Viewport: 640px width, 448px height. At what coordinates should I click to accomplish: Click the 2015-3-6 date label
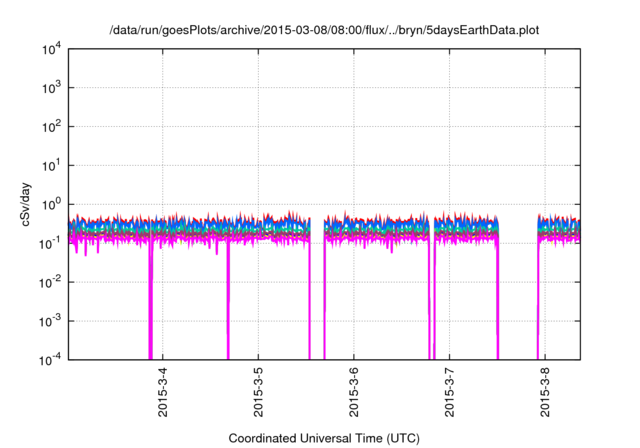tap(353, 392)
